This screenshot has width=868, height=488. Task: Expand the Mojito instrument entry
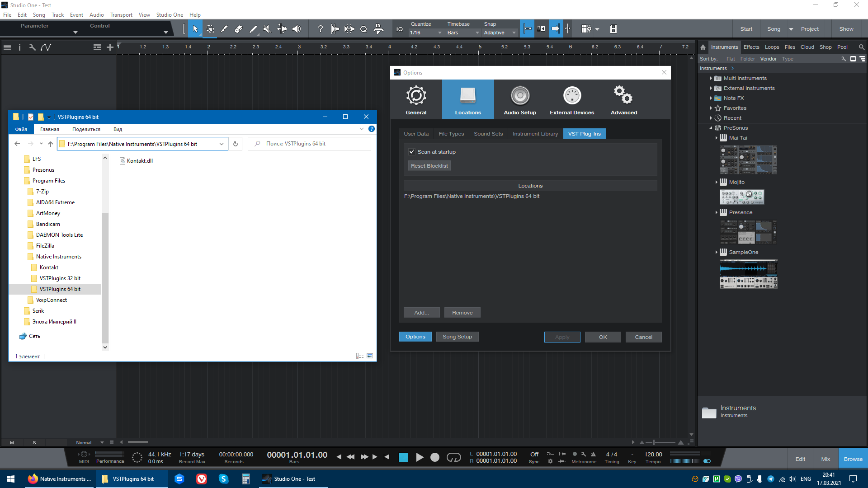coord(717,182)
